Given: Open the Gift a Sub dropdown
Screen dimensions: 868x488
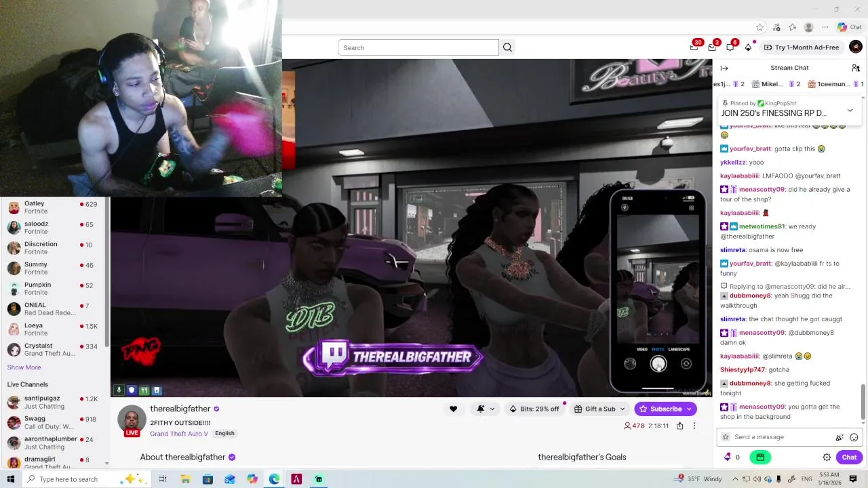Looking at the screenshot, I should [599, 409].
